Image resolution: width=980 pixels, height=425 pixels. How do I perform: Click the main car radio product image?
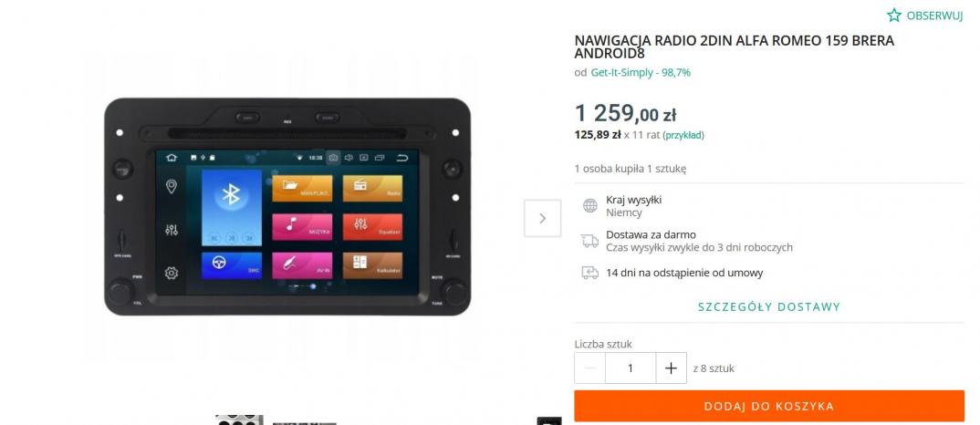pos(287,206)
